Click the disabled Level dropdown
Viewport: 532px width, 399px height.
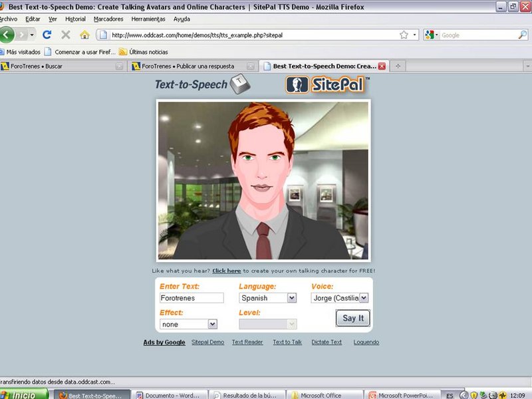pyautogui.click(x=268, y=325)
